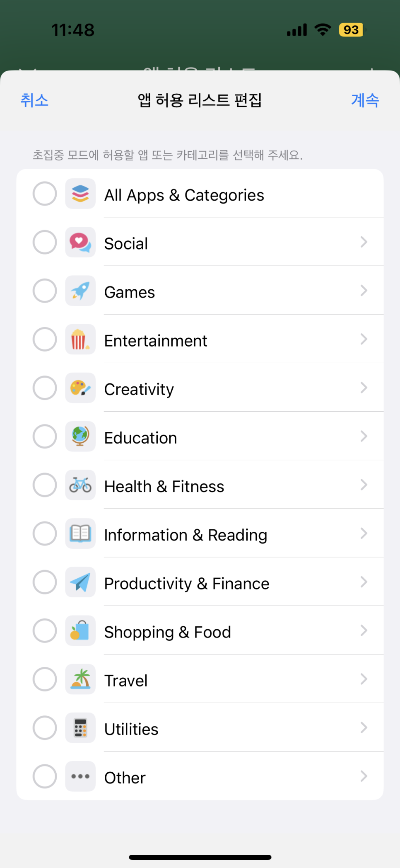Expand the Shopping & Food chevron
This screenshot has height=868, width=400.
(364, 630)
